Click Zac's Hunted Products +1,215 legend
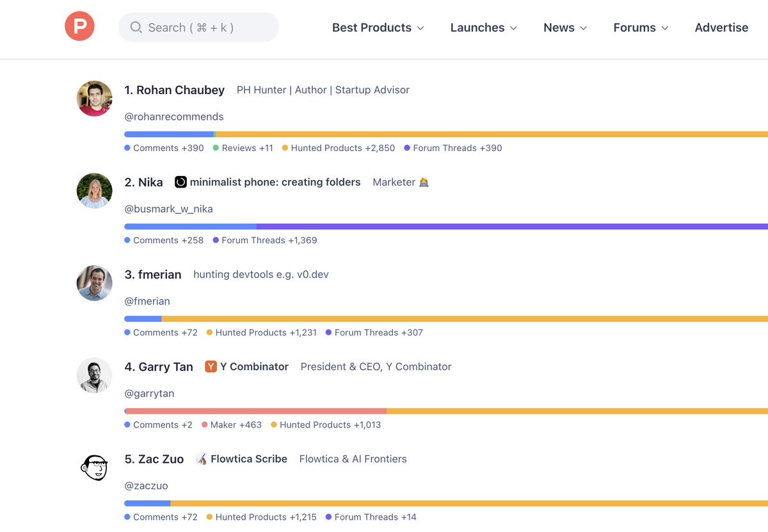 click(x=262, y=517)
